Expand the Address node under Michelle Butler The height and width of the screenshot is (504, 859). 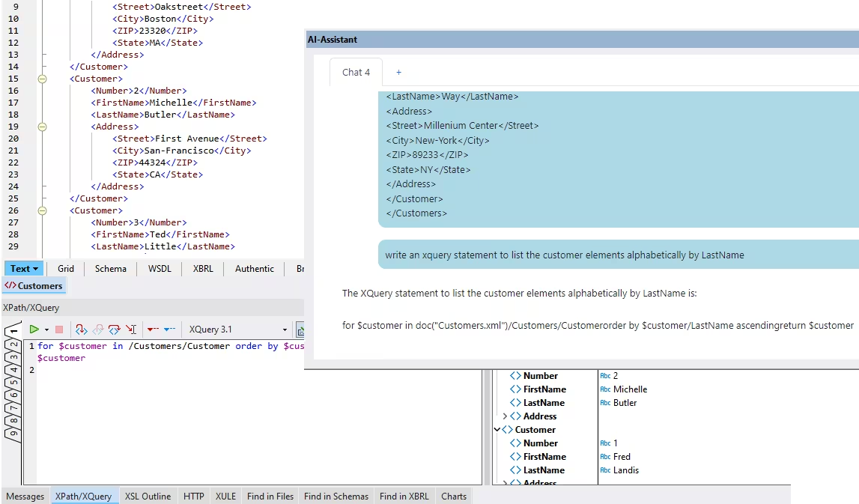point(506,416)
